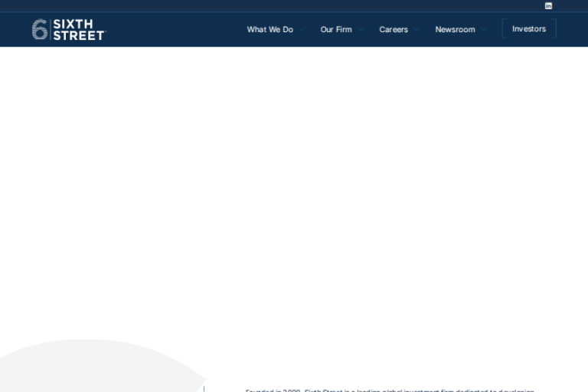Select Careers in the navigation bar
Image resolution: width=588 pixels, height=392 pixels.
point(394,29)
